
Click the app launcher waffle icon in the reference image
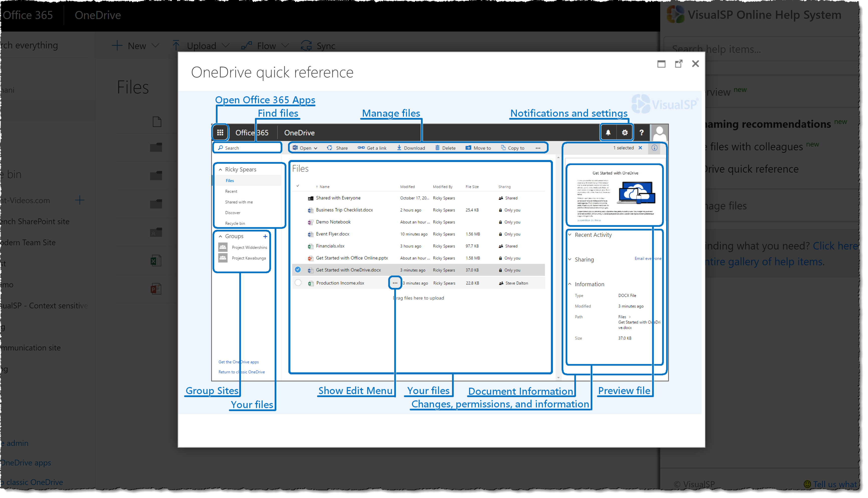220,133
